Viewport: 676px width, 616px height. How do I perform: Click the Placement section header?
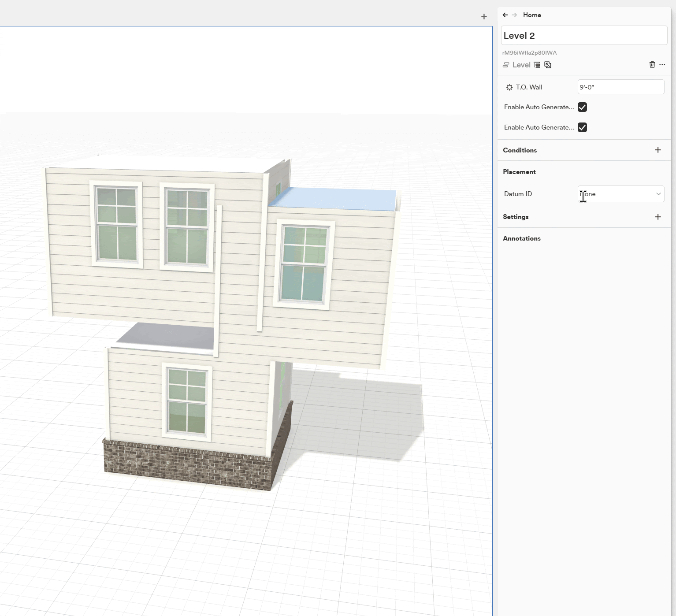point(519,172)
